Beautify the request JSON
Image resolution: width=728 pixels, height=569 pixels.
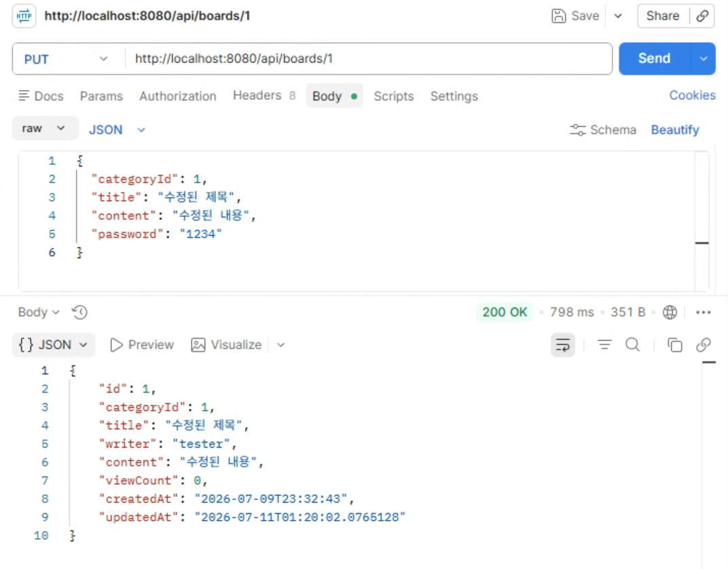click(x=674, y=130)
